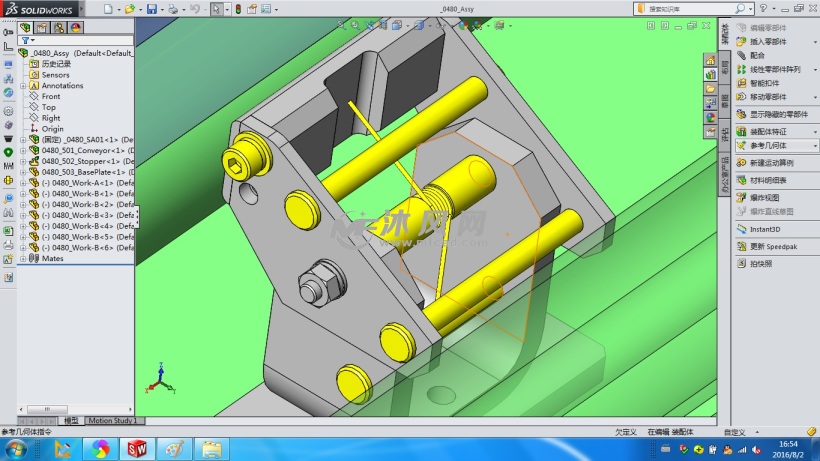Click the New document icon
Image resolution: width=820 pixels, height=461 pixels.
coord(107,9)
